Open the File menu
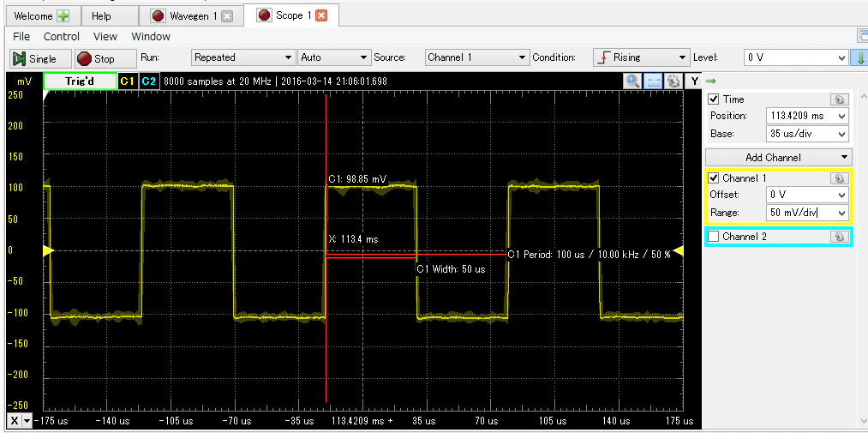 click(21, 37)
